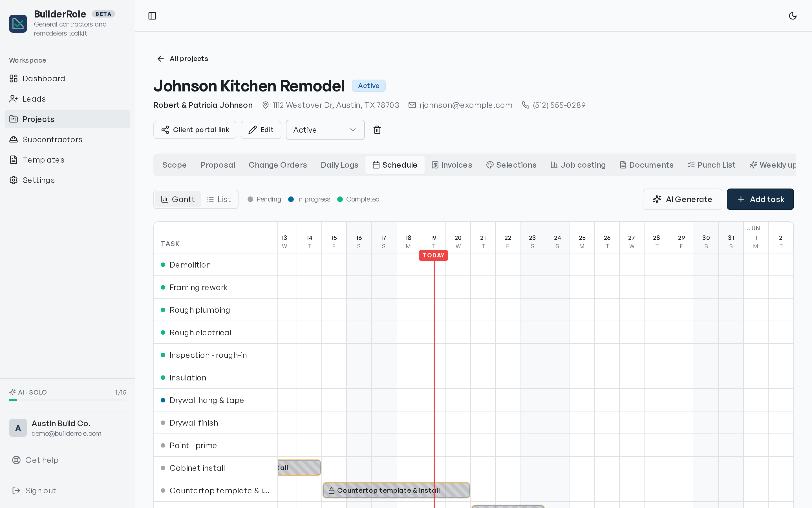Switch to the Scope tab
This screenshot has height=508, width=812.
(x=175, y=165)
